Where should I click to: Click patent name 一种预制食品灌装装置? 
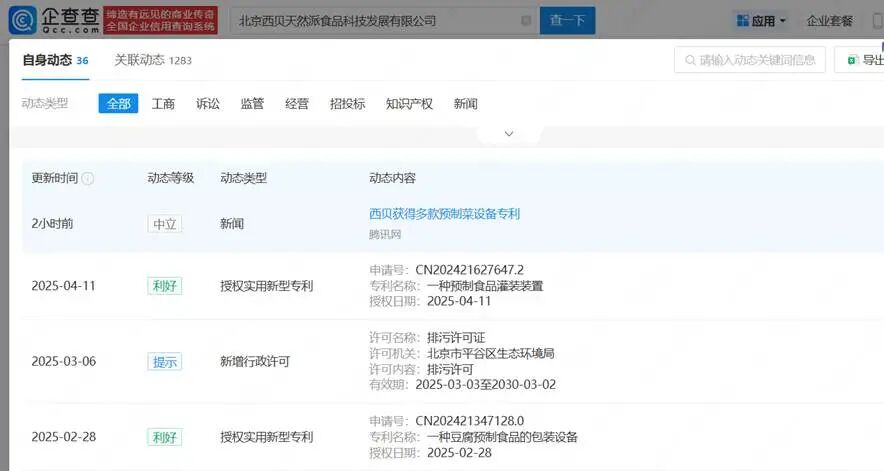(485, 286)
